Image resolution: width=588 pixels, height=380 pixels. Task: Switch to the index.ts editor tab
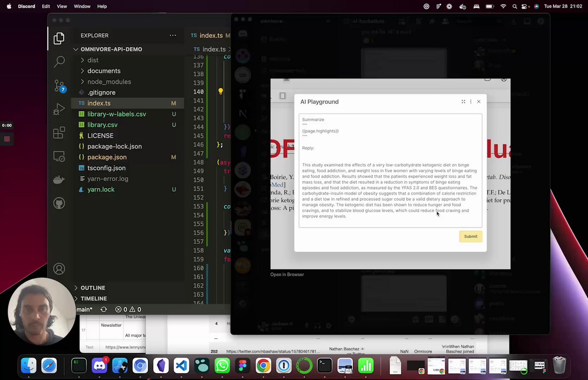[210, 35]
